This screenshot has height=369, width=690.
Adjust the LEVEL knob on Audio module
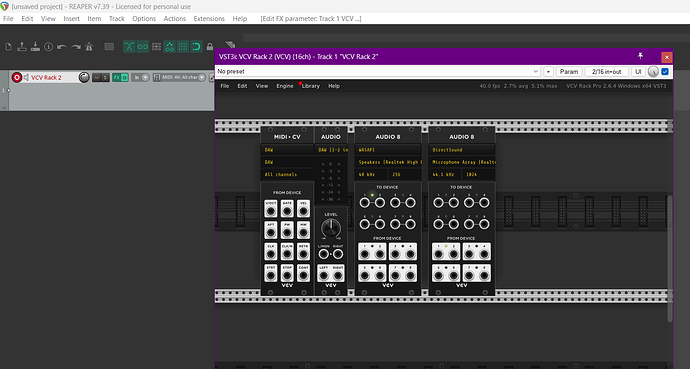(x=330, y=228)
